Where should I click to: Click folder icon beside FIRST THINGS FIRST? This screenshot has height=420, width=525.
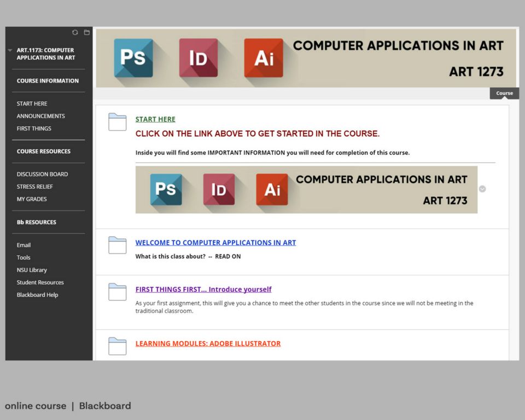[117, 291]
